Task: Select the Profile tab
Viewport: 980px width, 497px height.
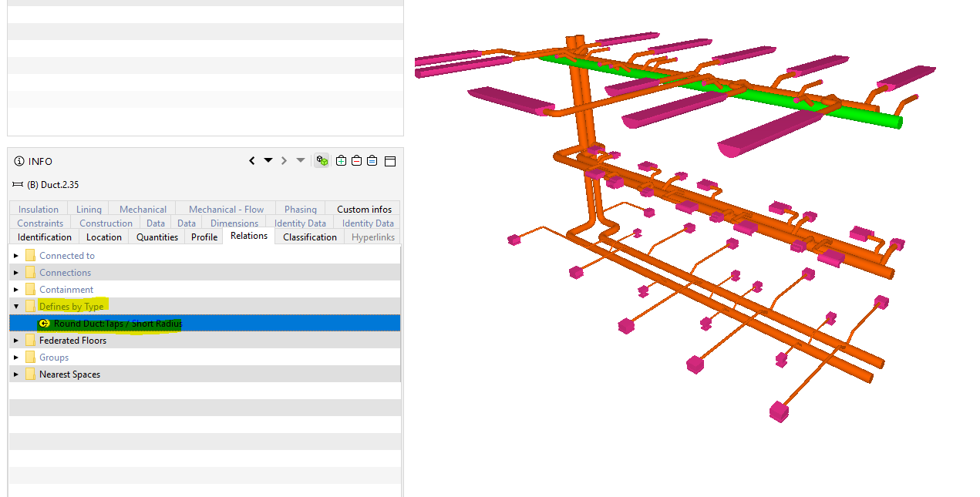Action: tap(204, 237)
